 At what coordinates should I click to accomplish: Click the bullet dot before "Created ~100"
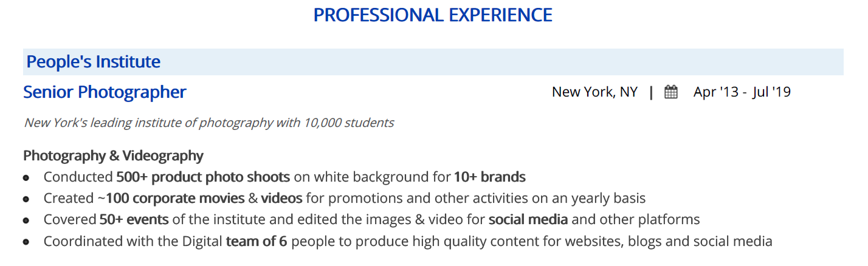pyautogui.click(x=26, y=199)
